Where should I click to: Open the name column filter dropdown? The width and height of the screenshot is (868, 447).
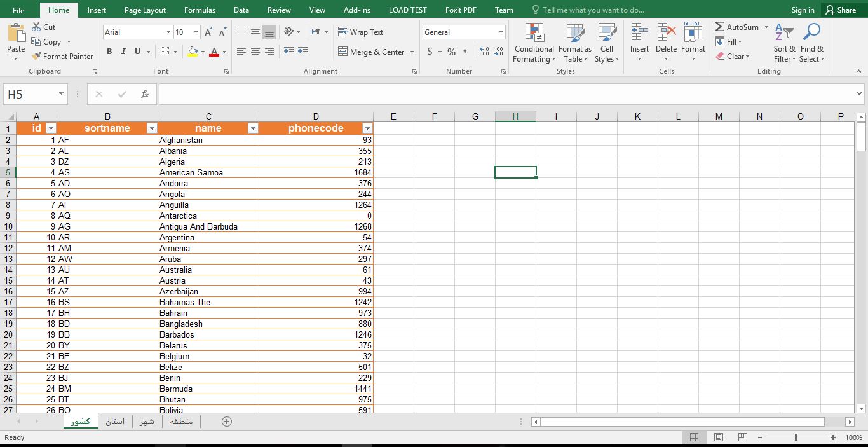pyautogui.click(x=253, y=128)
